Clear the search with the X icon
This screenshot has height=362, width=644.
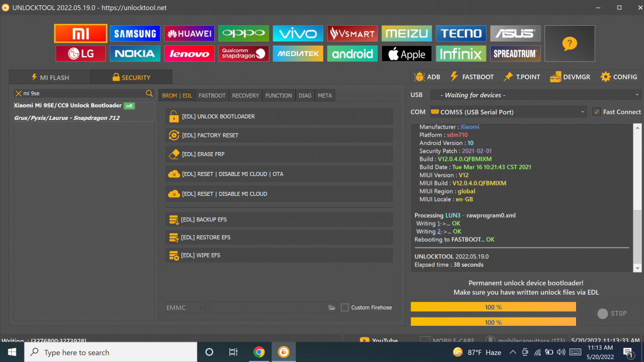pyautogui.click(x=18, y=94)
